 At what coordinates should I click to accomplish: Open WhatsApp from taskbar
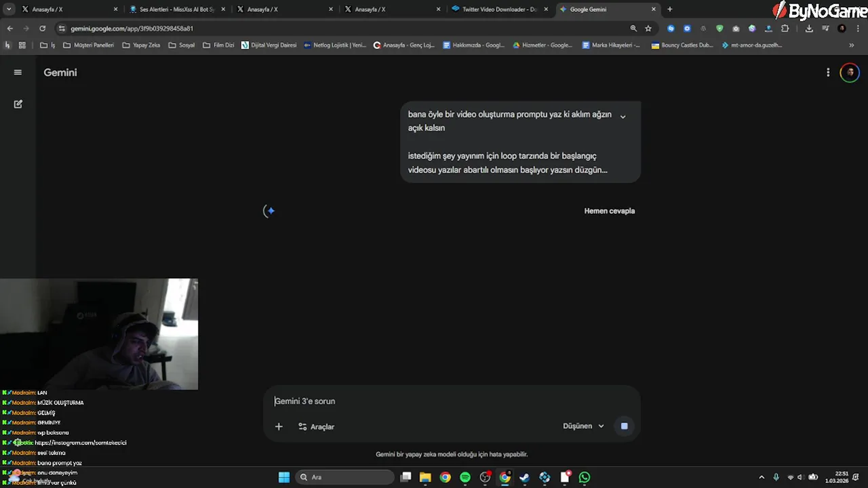pos(585,477)
